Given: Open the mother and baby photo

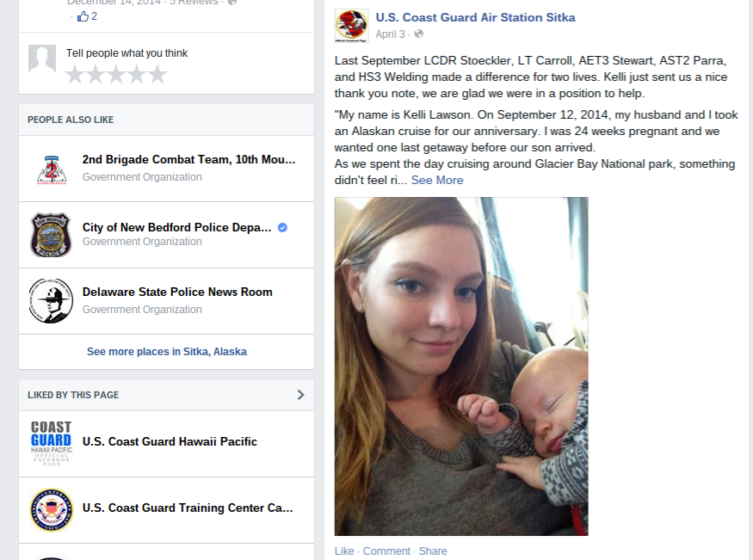Looking at the screenshot, I should [x=461, y=366].
